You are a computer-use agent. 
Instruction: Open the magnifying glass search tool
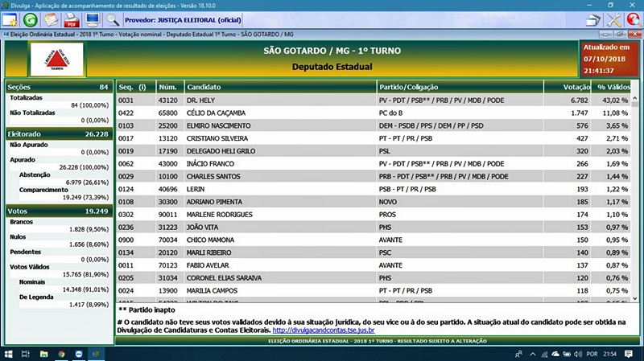(x=113, y=19)
